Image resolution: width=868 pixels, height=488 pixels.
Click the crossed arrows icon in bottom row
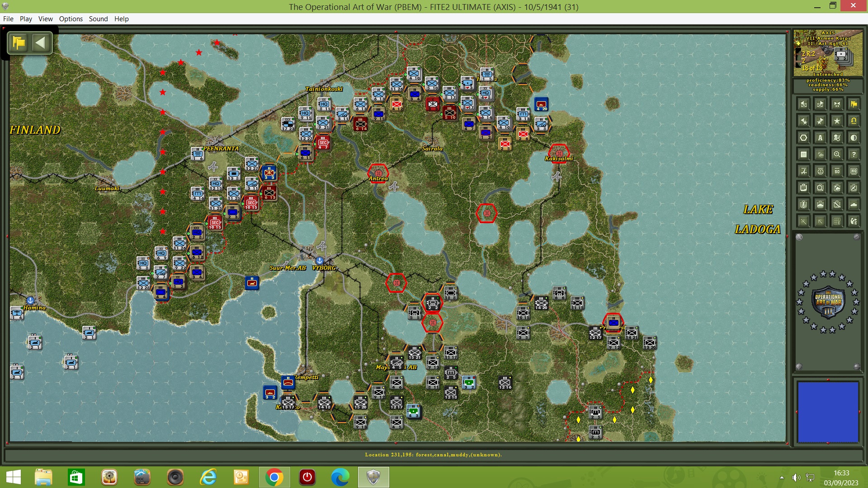click(x=803, y=221)
